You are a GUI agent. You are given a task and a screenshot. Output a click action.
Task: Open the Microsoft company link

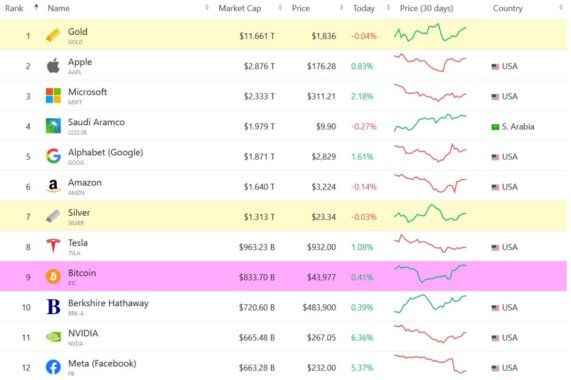pyautogui.click(x=87, y=92)
